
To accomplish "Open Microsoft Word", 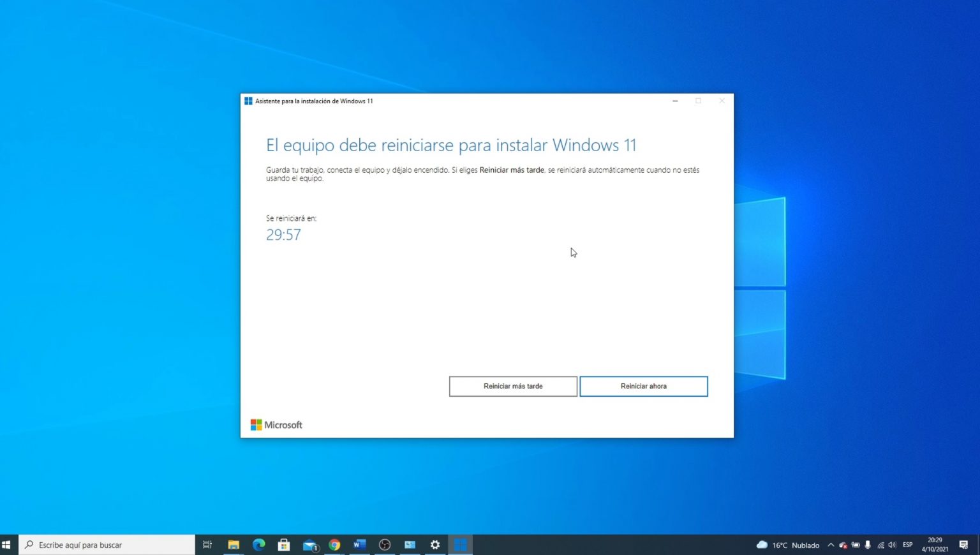I will coord(359,545).
